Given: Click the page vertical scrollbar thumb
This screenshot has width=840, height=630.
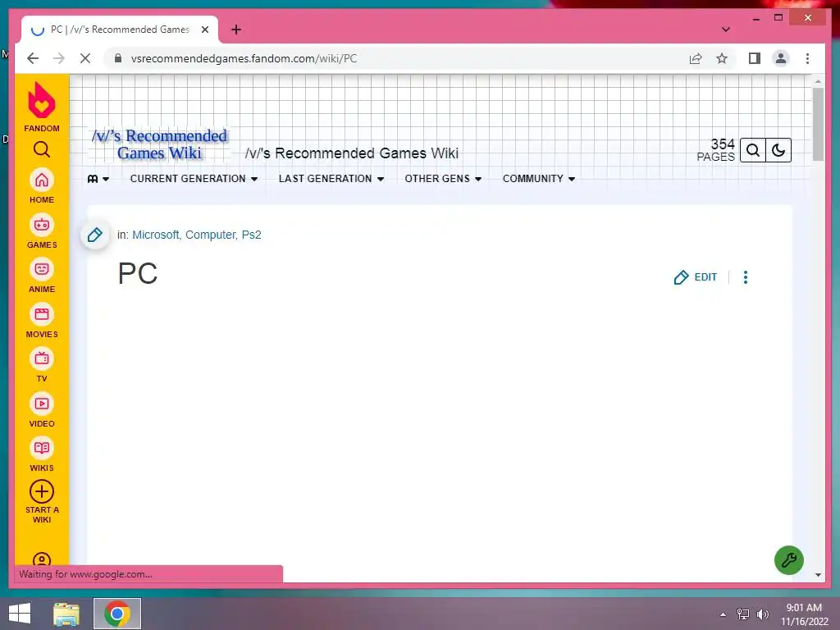Looking at the screenshot, I should pos(818,124).
